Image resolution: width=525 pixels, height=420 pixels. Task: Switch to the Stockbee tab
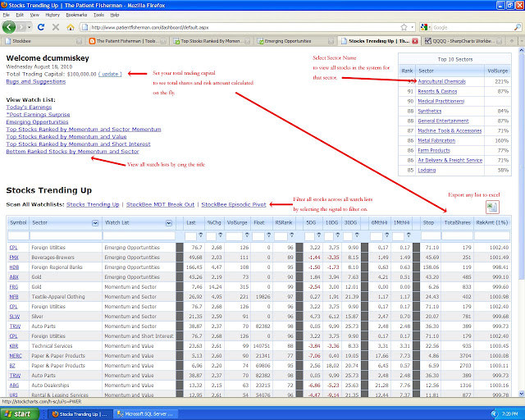pyautogui.click(x=43, y=41)
